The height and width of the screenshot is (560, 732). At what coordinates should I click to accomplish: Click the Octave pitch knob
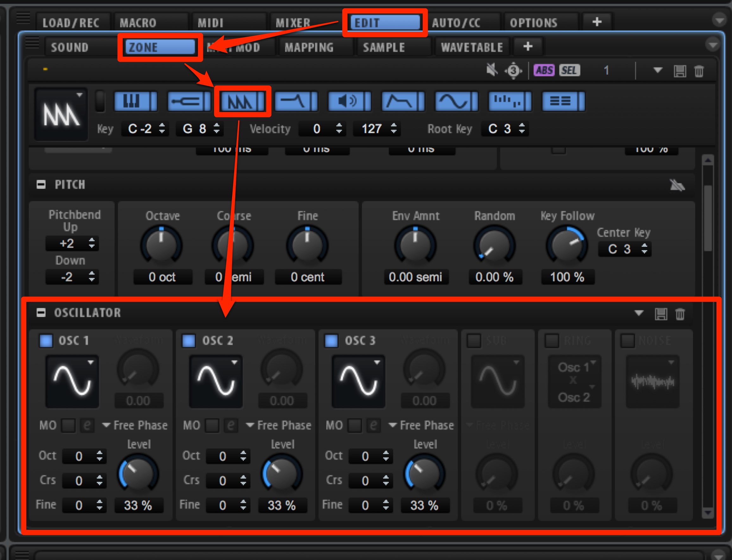click(161, 246)
